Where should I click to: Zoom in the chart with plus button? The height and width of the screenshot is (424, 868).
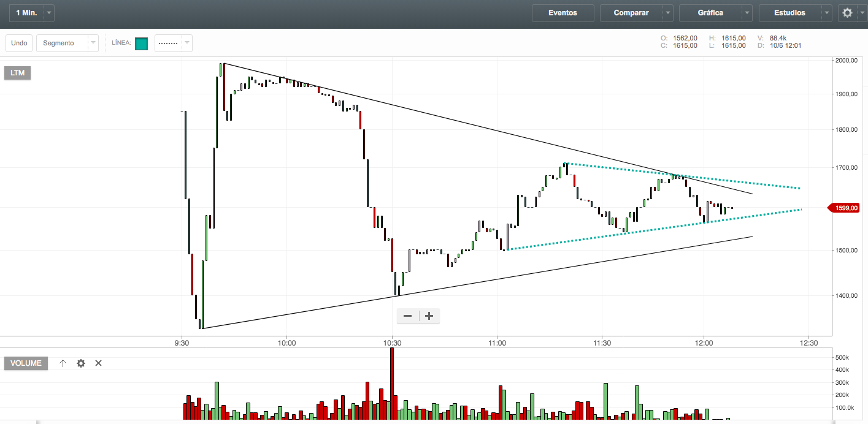click(x=429, y=316)
